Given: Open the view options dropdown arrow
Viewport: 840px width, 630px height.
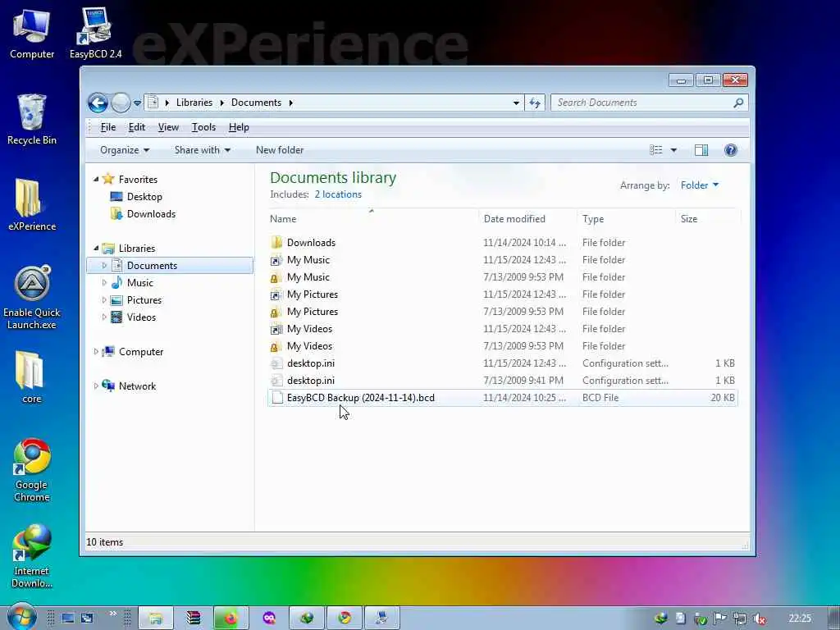Looking at the screenshot, I should pyautogui.click(x=674, y=150).
